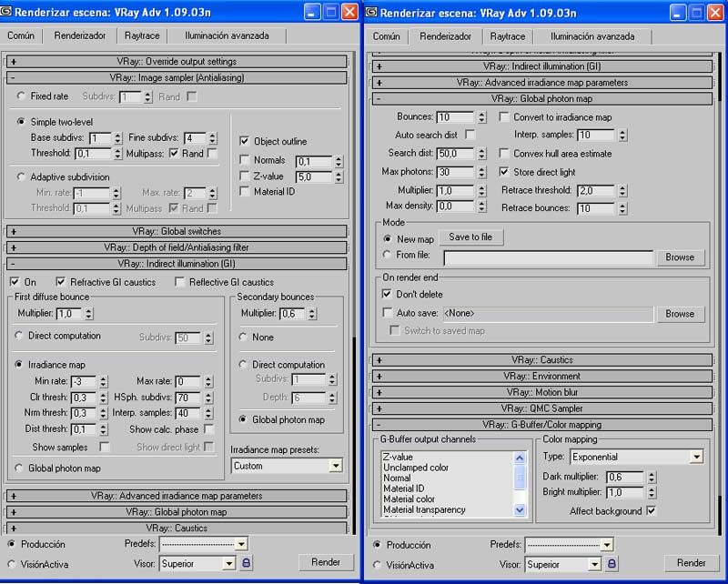Click lock view icon in right window
Viewport: 728px width, 584px height.
point(612,564)
